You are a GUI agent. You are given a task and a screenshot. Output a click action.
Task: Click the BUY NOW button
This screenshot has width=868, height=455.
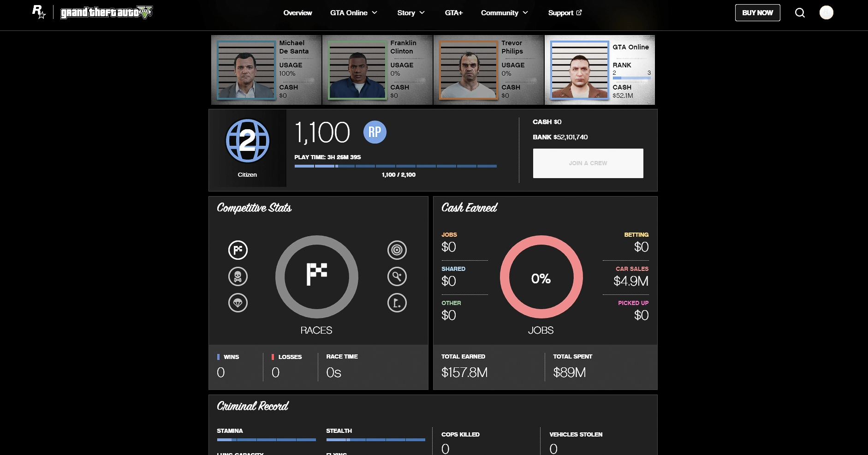coord(758,13)
